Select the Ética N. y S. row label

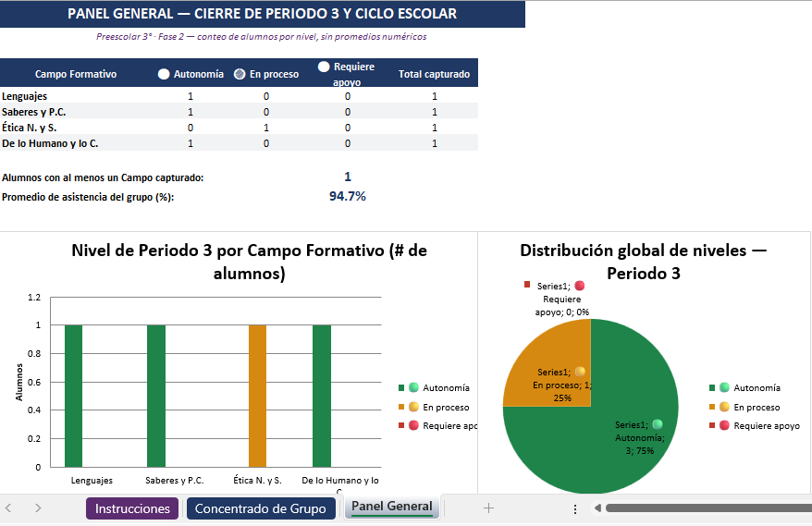(29, 128)
